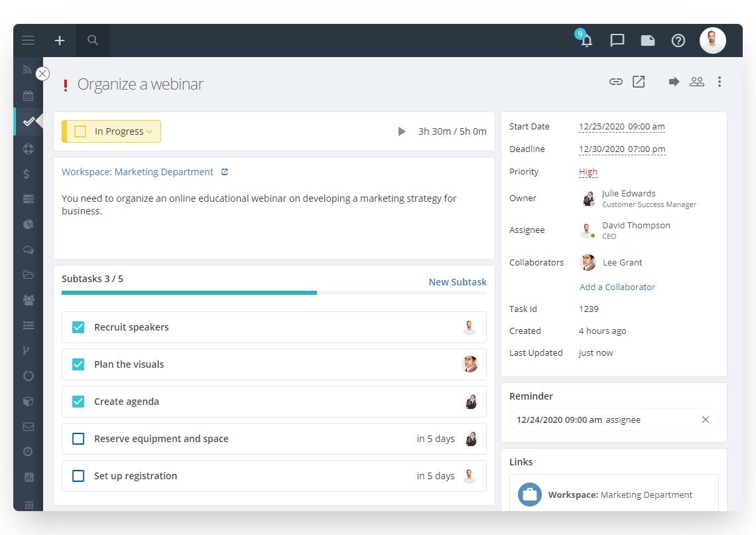Uncheck the Recruit speakers subtask
This screenshot has width=756, height=535.
[78, 327]
